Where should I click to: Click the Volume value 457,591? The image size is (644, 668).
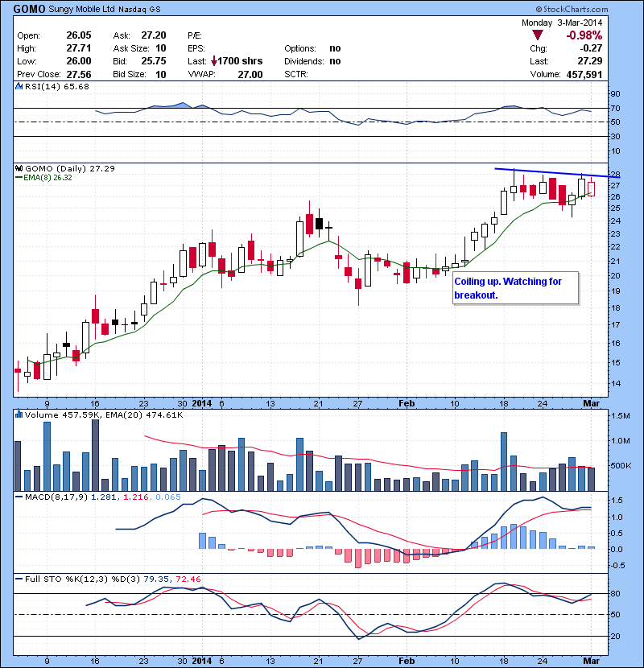584,75
